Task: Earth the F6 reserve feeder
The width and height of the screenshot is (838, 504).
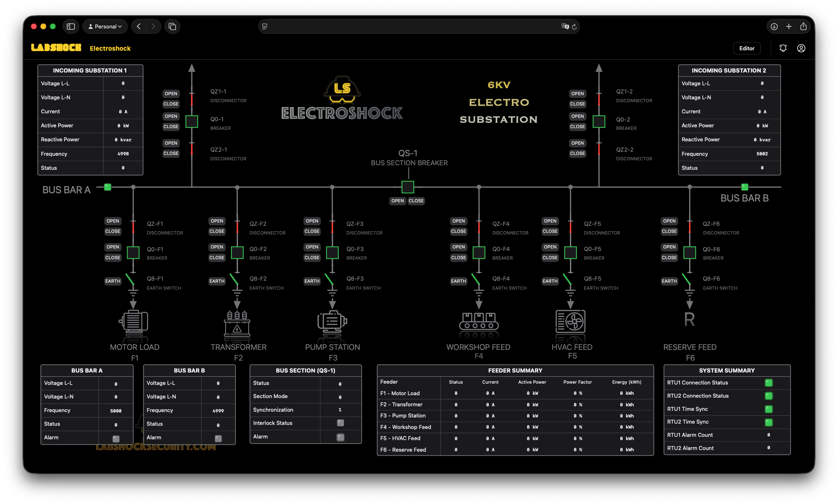Action: (669, 281)
